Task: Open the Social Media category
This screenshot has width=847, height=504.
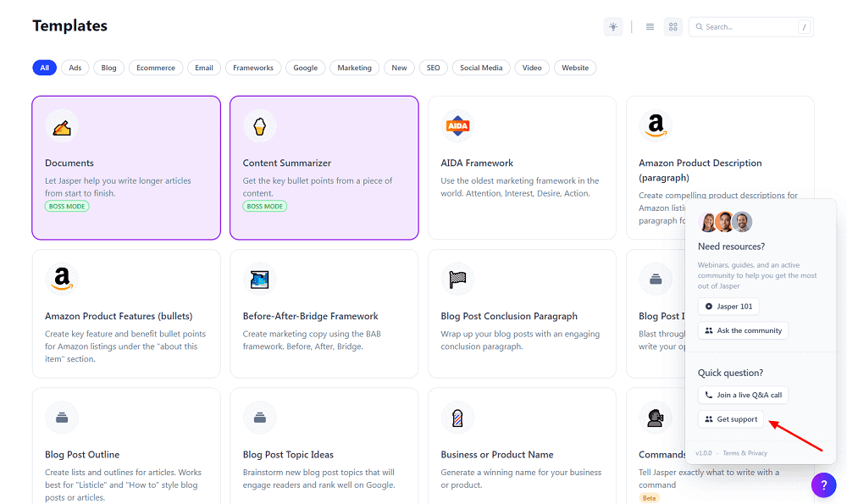Action: [481, 68]
